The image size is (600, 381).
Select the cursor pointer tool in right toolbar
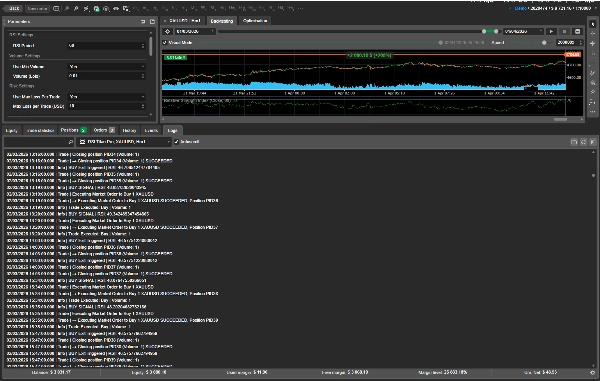tap(592, 24)
